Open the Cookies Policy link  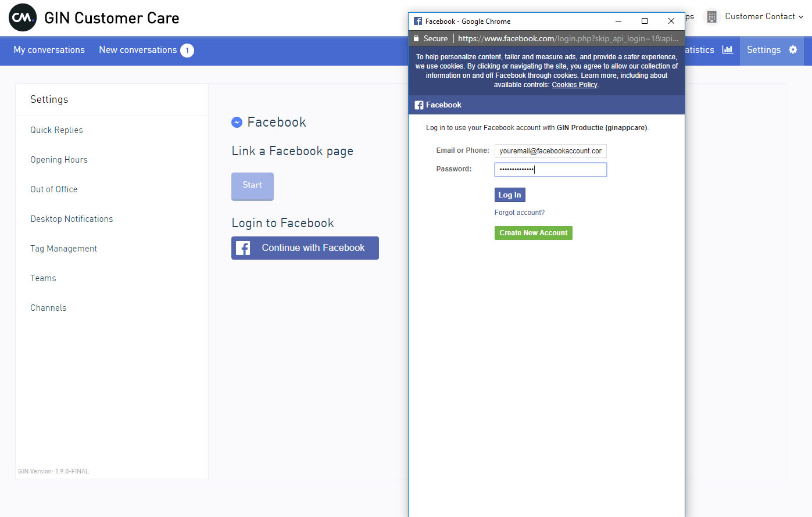[574, 85]
